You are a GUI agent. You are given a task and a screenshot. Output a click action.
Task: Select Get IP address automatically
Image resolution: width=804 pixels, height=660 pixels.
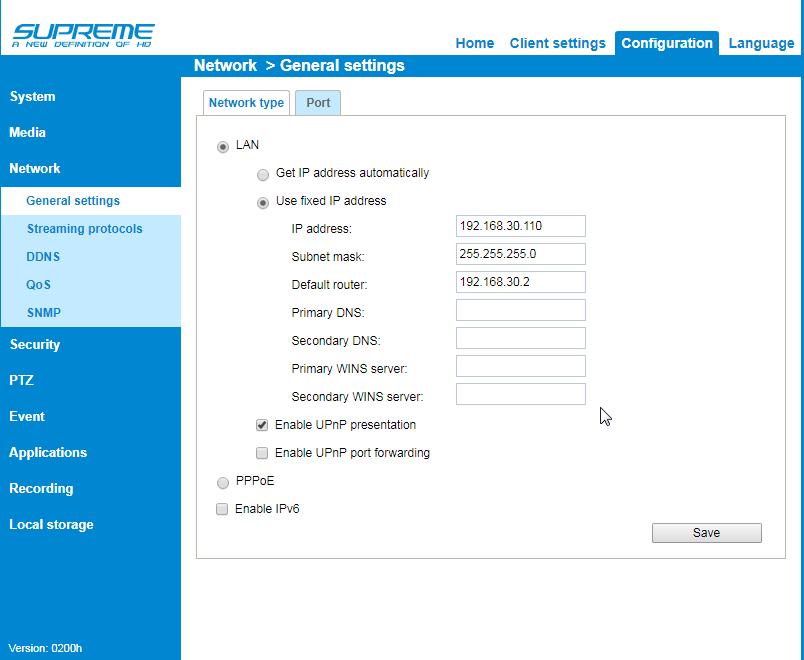pos(263,175)
